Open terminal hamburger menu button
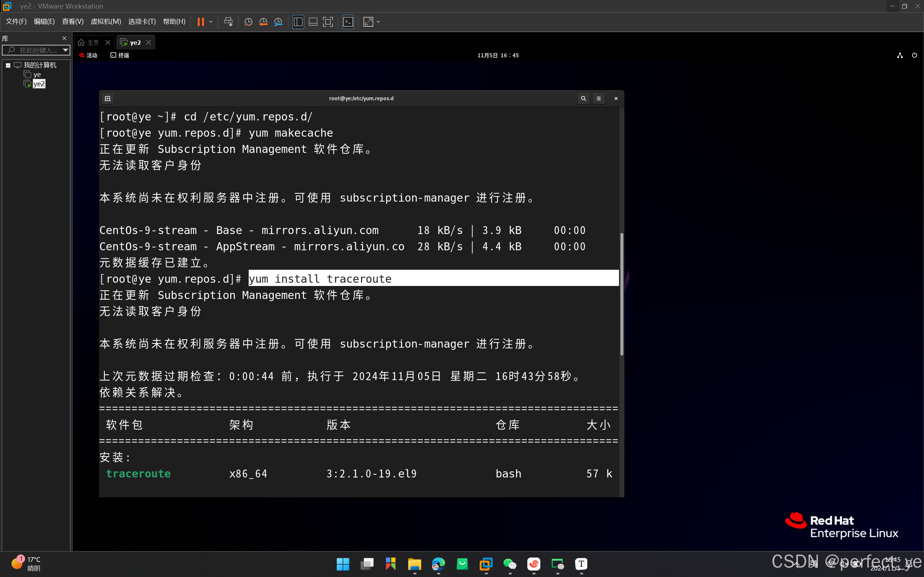924x577 pixels. point(598,98)
